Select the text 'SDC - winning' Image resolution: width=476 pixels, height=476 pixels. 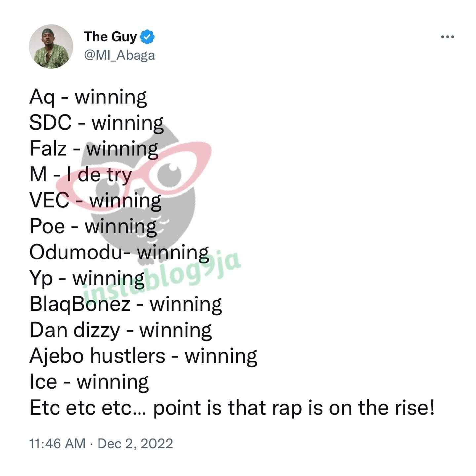click(97, 123)
